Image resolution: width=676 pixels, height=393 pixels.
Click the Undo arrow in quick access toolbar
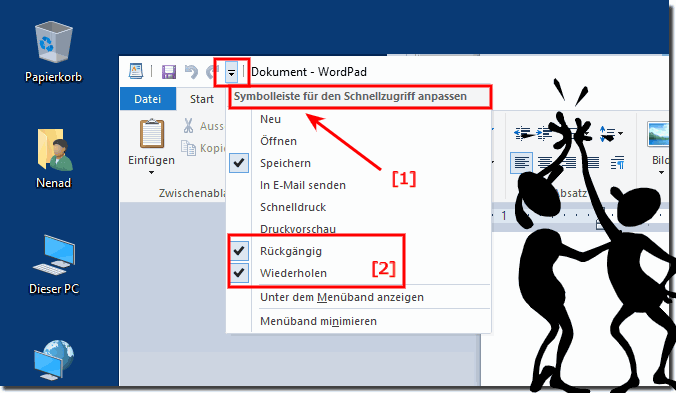point(191,72)
